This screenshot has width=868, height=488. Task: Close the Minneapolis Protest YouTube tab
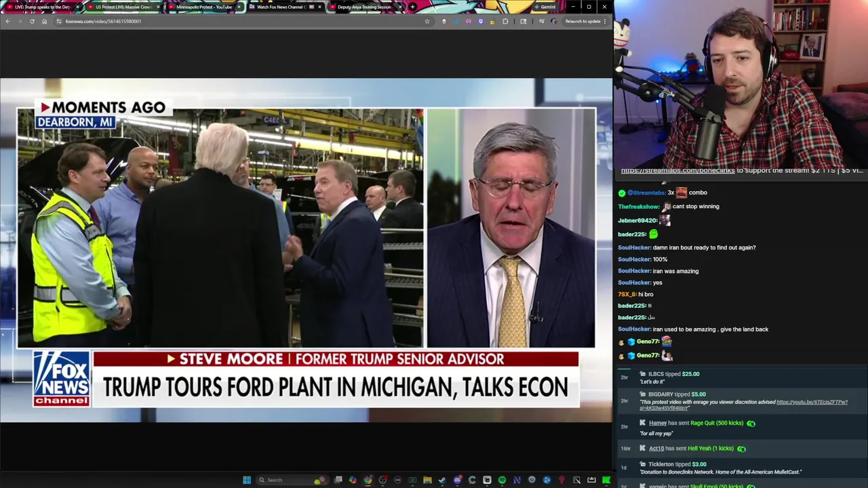(239, 7)
